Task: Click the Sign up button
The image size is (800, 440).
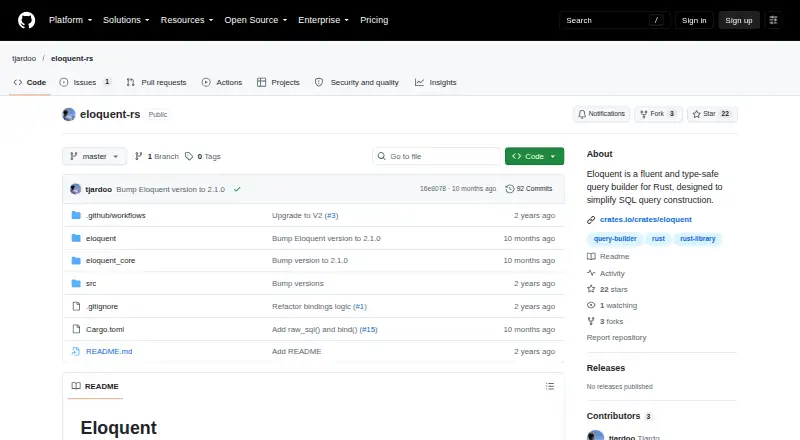Action: coord(738,20)
